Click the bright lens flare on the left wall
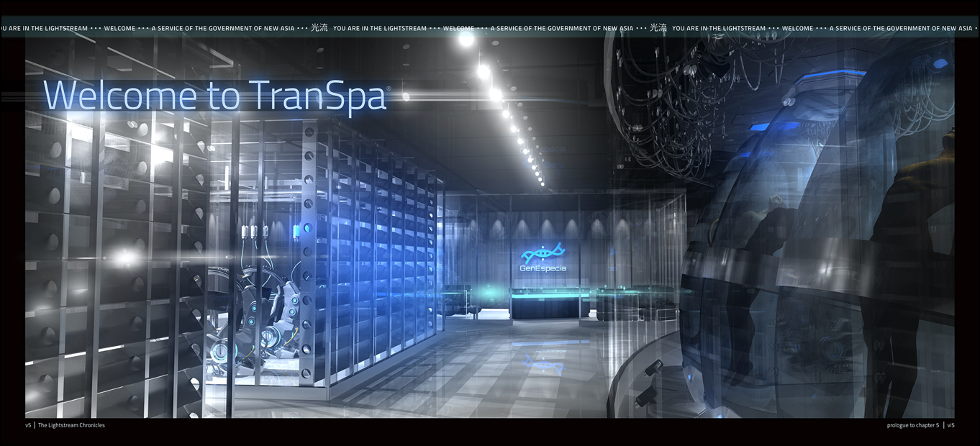This screenshot has width=980, height=446. (x=126, y=257)
